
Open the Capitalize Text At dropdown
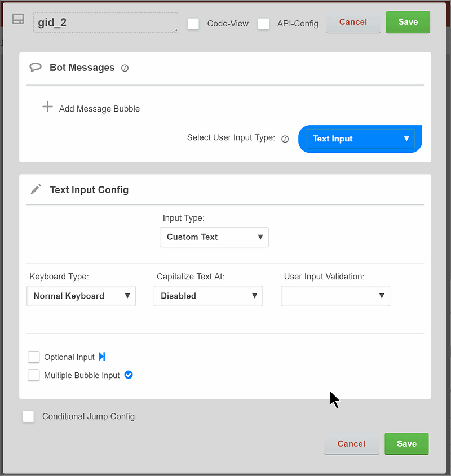pos(209,296)
